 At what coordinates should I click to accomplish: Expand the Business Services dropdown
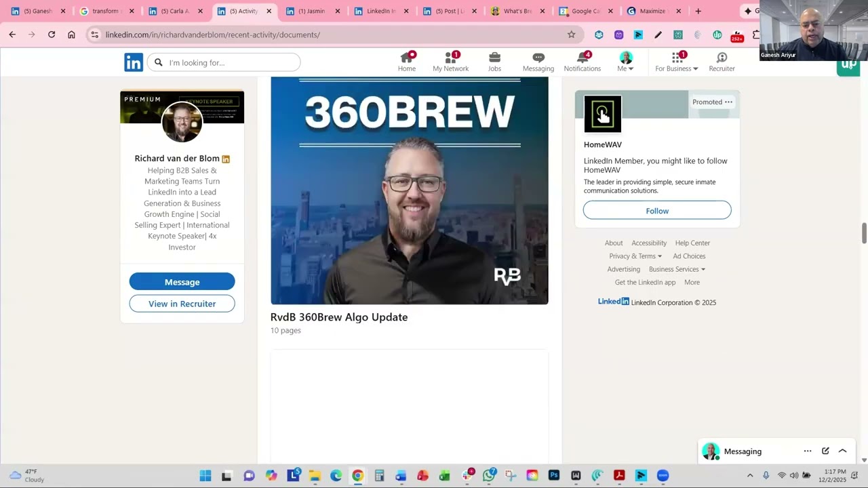[x=677, y=269]
